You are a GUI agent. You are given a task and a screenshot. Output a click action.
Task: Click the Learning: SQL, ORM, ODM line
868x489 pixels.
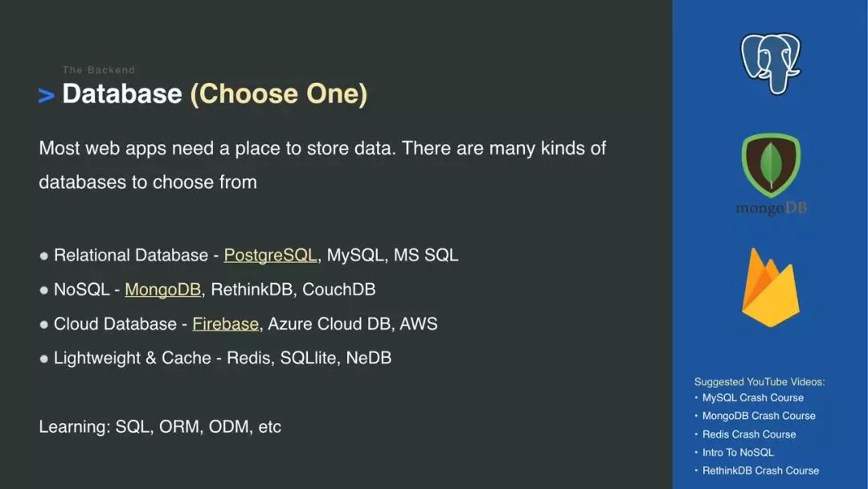pos(160,427)
